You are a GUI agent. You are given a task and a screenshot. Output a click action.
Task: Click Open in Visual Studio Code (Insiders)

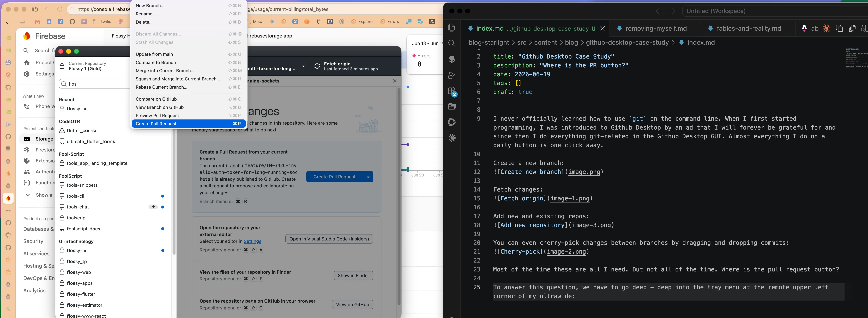pyautogui.click(x=329, y=239)
